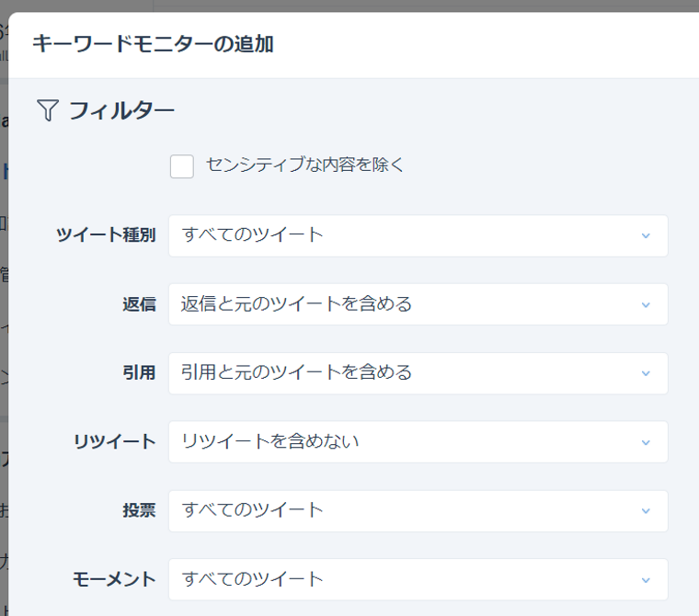Screen dimensions: 699x616
Task: Open the モーメント dropdown field
Action: pyautogui.click(x=418, y=579)
